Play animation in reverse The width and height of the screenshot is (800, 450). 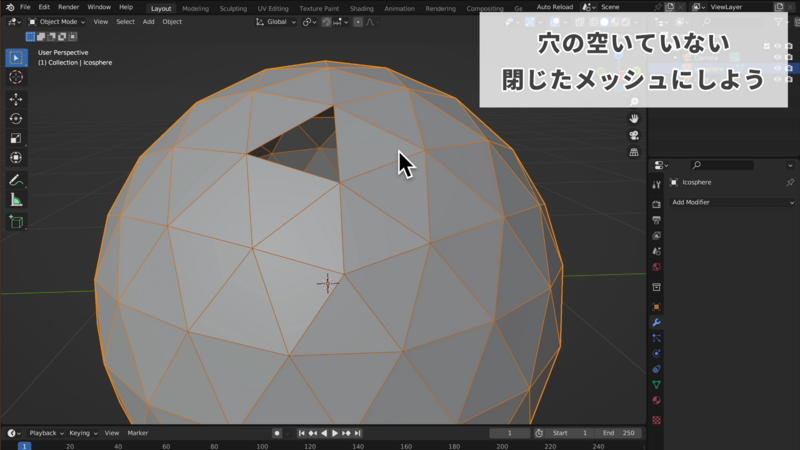(323, 433)
